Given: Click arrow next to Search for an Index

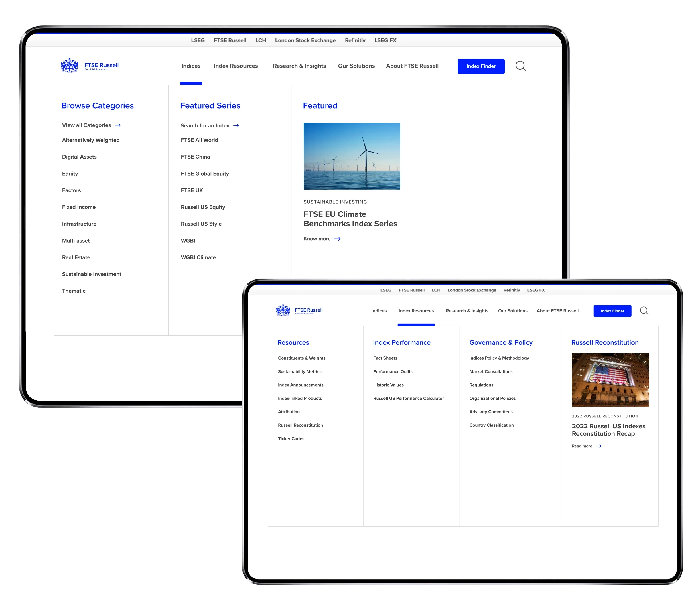Looking at the screenshot, I should click(x=236, y=126).
